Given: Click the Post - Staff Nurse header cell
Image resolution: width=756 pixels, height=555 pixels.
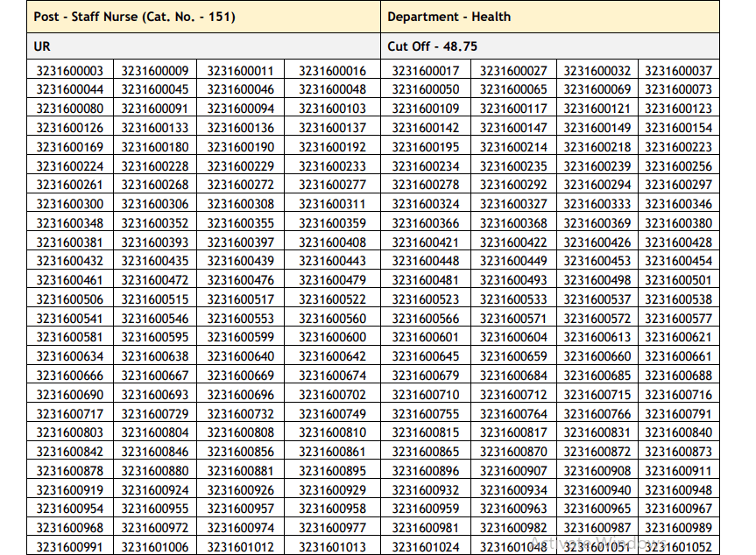Looking at the screenshot, I should (x=134, y=17).
